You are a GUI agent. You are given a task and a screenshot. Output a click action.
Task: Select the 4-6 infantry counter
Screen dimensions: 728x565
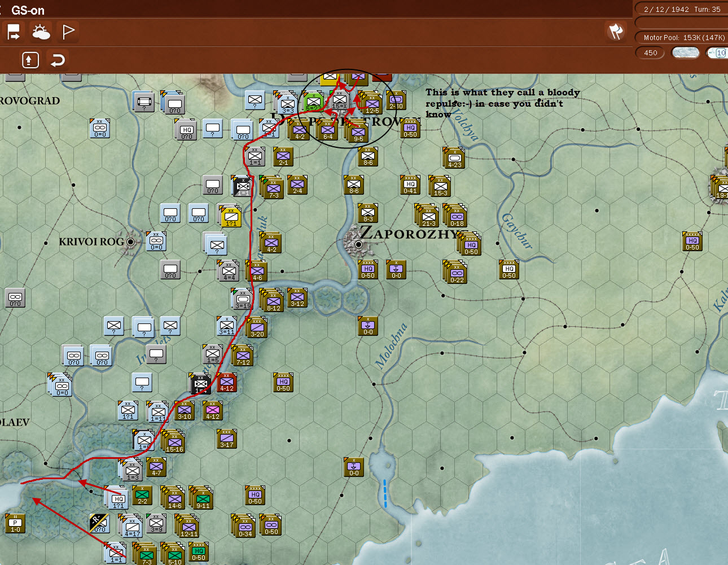[x=257, y=271]
